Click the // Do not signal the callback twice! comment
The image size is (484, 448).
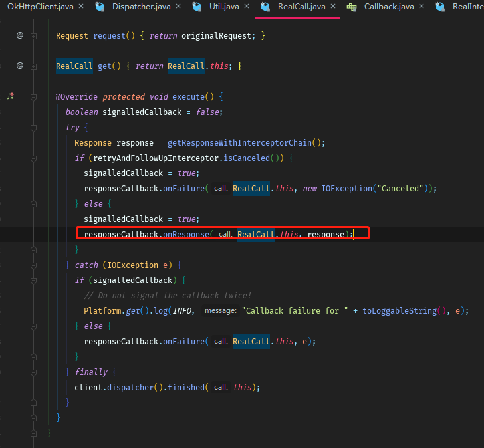pos(168,296)
